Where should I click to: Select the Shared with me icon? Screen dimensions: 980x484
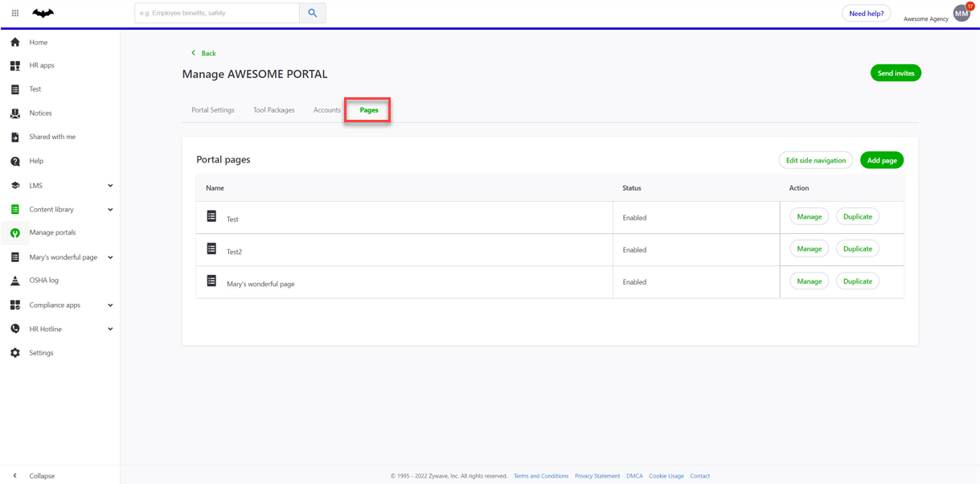tap(14, 137)
